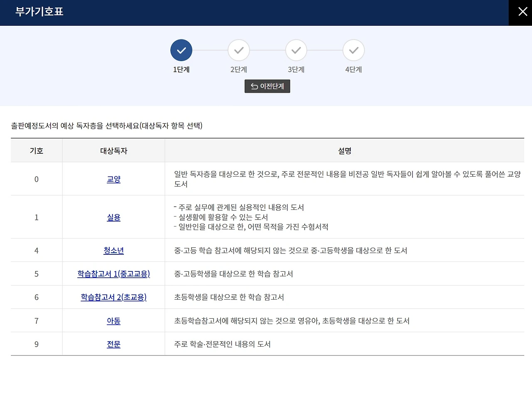Click the code 7 cell
Viewport: 532px width, 394px height.
coord(37,321)
